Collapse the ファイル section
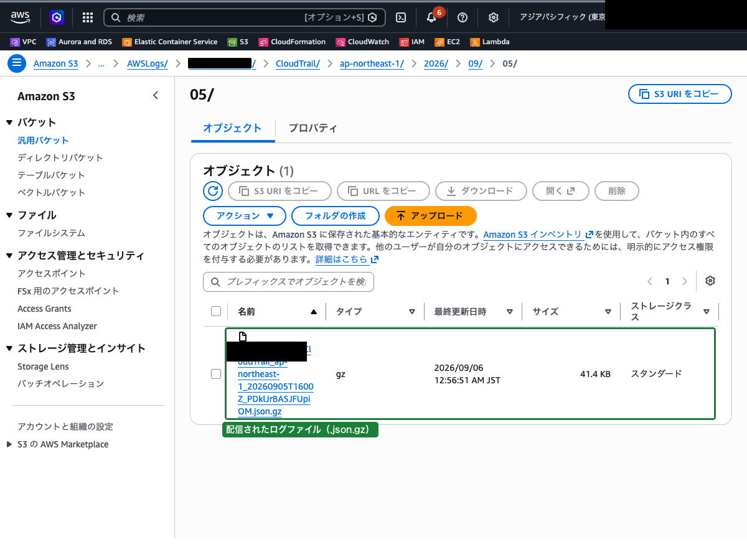Image resolution: width=747 pixels, height=560 pixels. 9,215
